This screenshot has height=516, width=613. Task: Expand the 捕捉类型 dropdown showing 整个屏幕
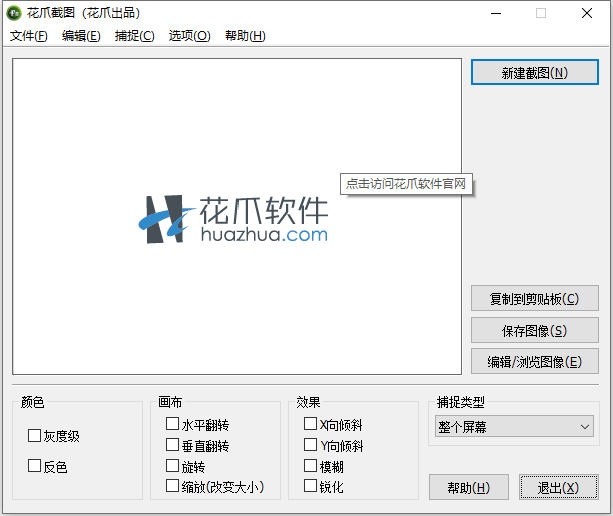[514, 426]
